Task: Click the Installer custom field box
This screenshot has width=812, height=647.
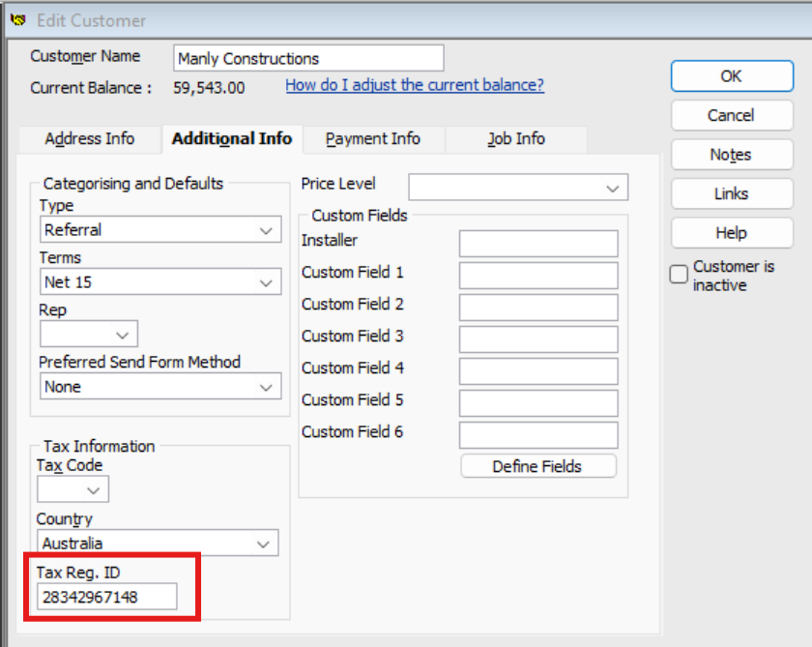Action: tap(538, 244)
